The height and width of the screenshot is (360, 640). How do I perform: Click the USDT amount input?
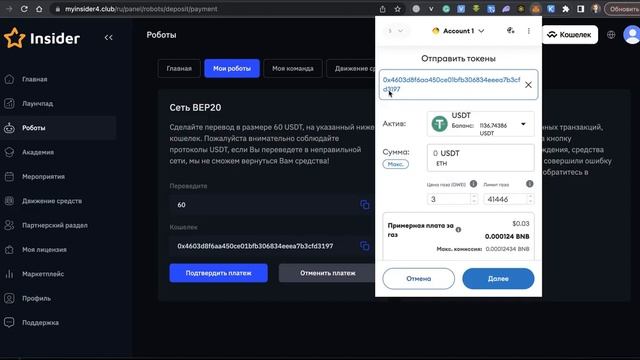pyautogui.click(x=480, y=158)
